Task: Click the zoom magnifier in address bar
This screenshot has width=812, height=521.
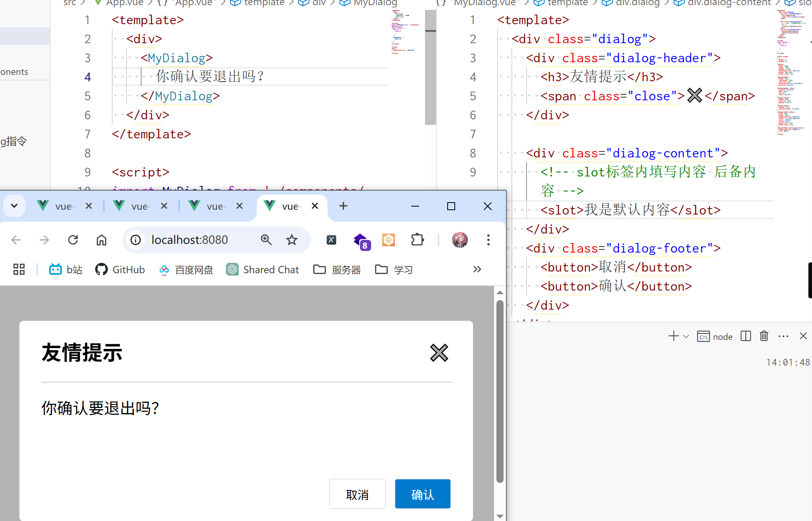Action: coord(266,240)
